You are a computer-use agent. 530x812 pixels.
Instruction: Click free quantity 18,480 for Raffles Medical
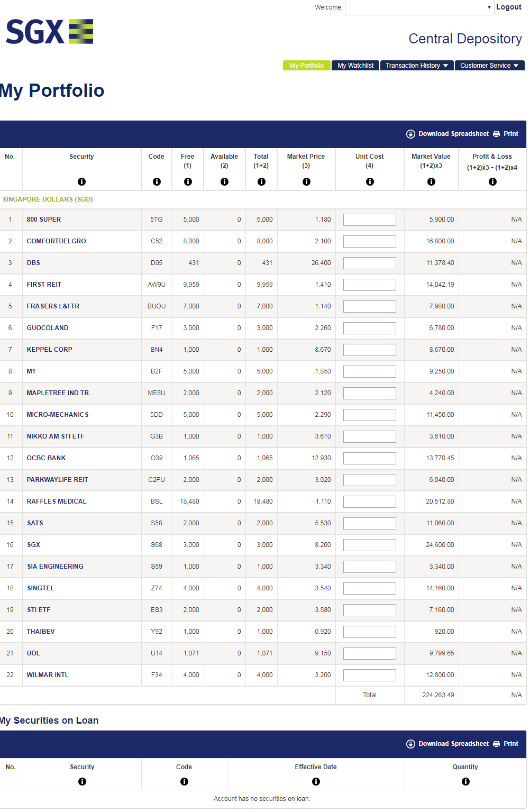point(189,501)
